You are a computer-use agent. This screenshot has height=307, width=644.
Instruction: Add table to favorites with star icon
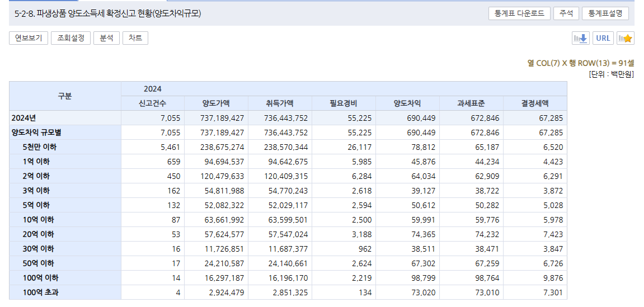click(626, 38)
